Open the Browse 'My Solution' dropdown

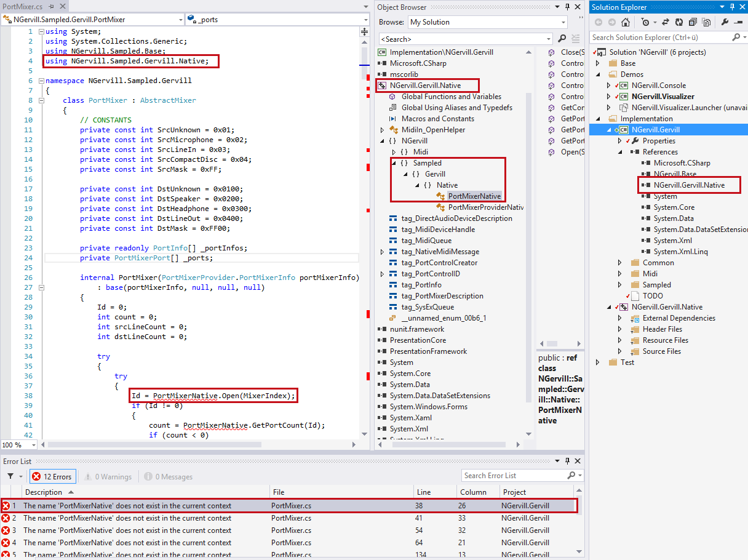pos(563,22)
